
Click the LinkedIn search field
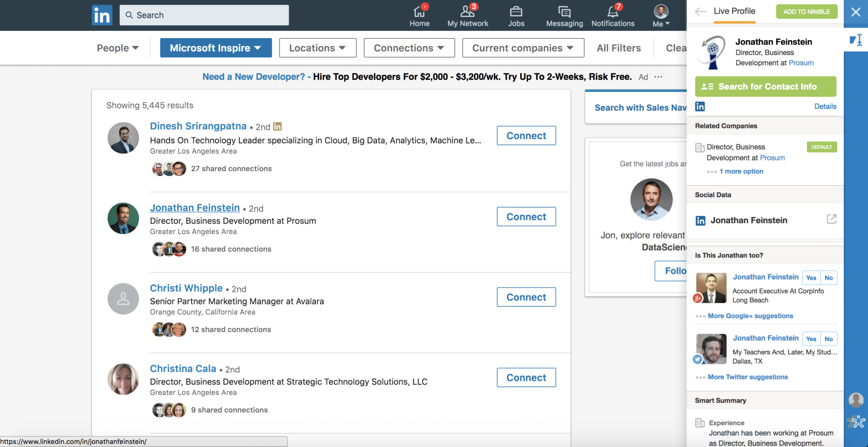pyautogui.click(x=204, y=15)
